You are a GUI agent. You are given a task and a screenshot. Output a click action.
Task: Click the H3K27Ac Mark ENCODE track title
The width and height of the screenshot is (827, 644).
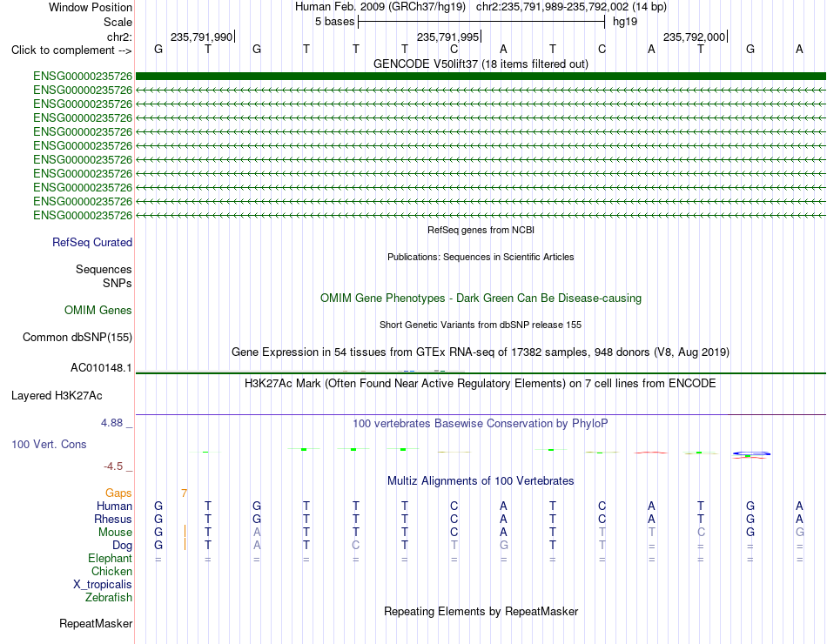tap(481, 384)
